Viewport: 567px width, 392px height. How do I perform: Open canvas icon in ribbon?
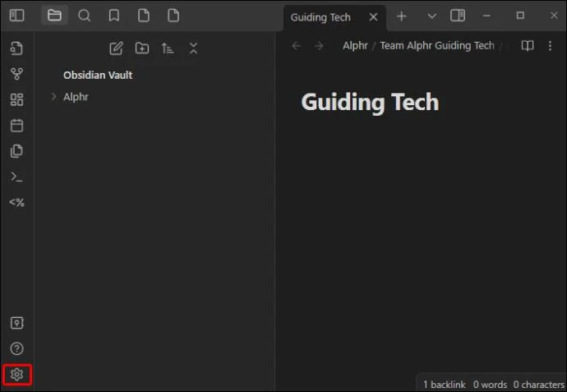tap(16, 99)
